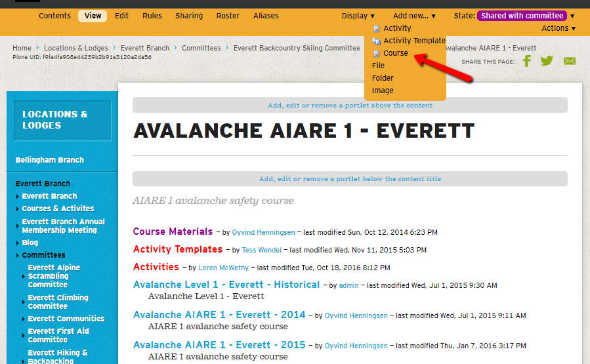The width and height of the screenshot is (590, 364).
Task: Open the Display dropdown menu
Action: click(358, 16)
